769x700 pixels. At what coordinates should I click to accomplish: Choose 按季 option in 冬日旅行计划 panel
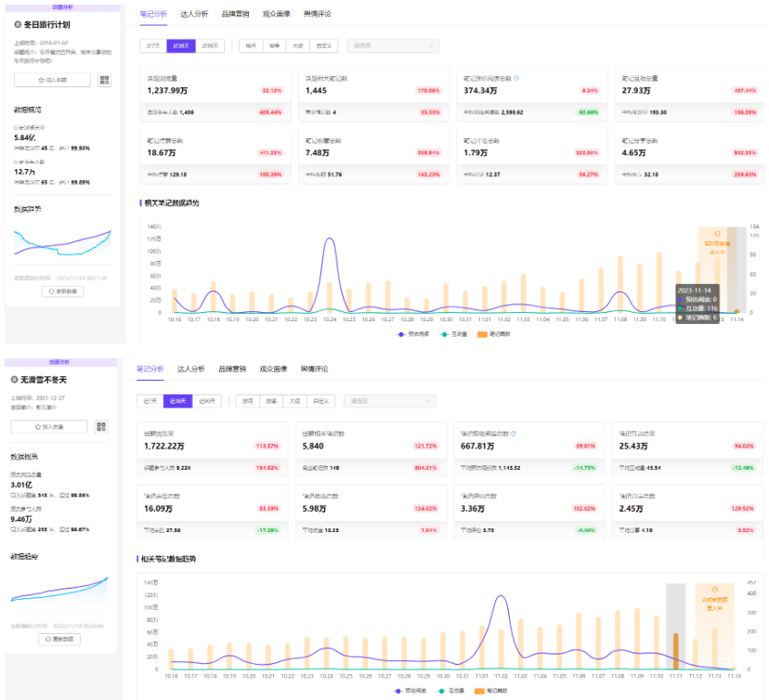coord(275,45)
